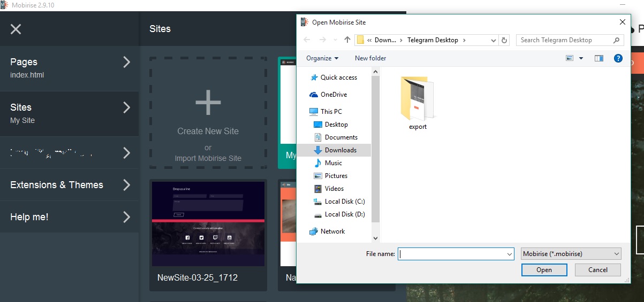Select the NewSite-03-25_1712 site thumbnail
644x302 pixels.
point(208,224)
